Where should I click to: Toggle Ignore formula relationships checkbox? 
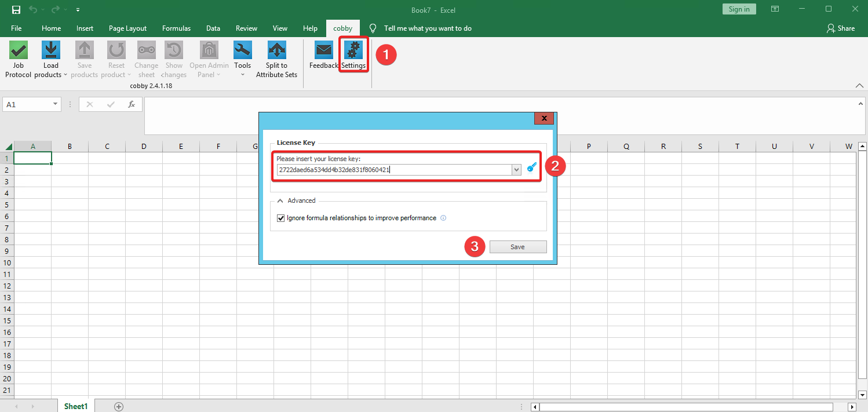point(281,218)
